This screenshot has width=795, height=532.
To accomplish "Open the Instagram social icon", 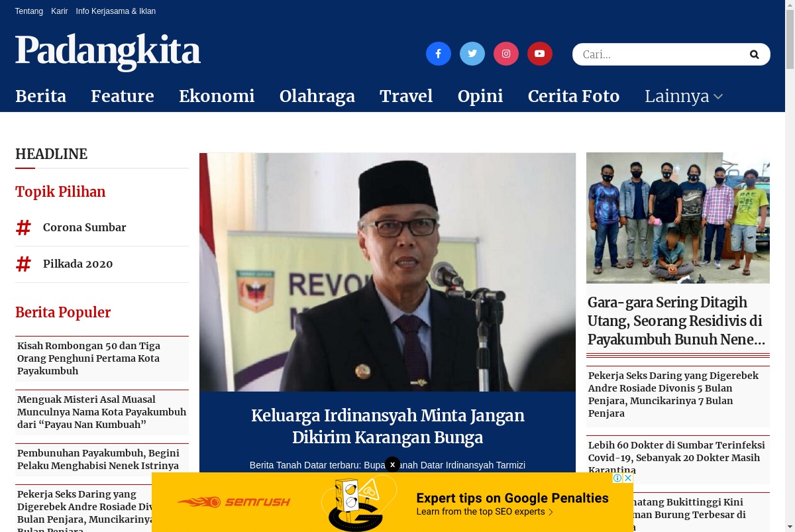I will [506, 54].
